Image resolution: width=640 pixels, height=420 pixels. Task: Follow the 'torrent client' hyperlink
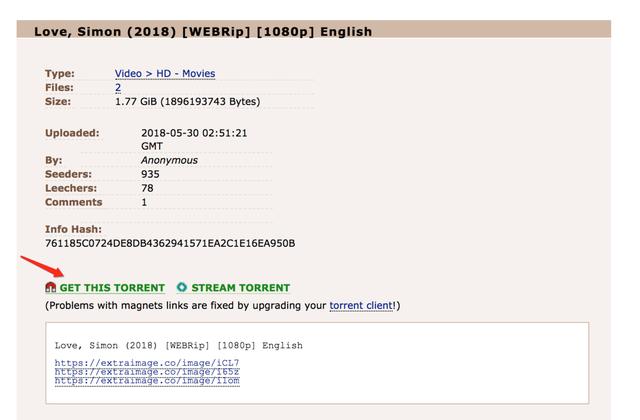[x=361, y=305]
